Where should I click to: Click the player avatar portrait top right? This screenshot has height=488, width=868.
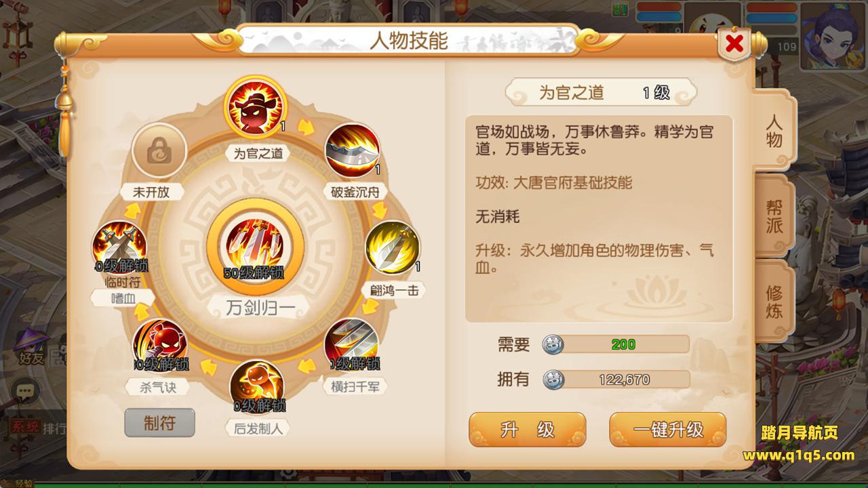pos(833,35)
